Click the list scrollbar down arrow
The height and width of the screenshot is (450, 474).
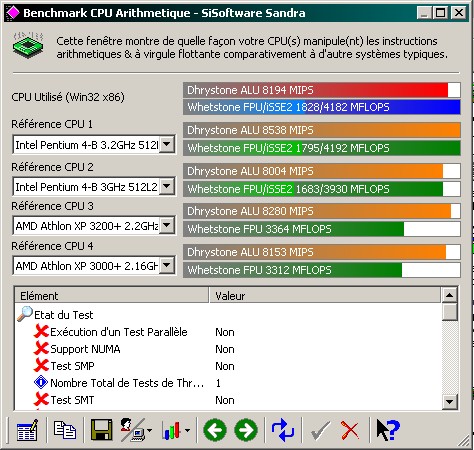(x=449, y=402)
